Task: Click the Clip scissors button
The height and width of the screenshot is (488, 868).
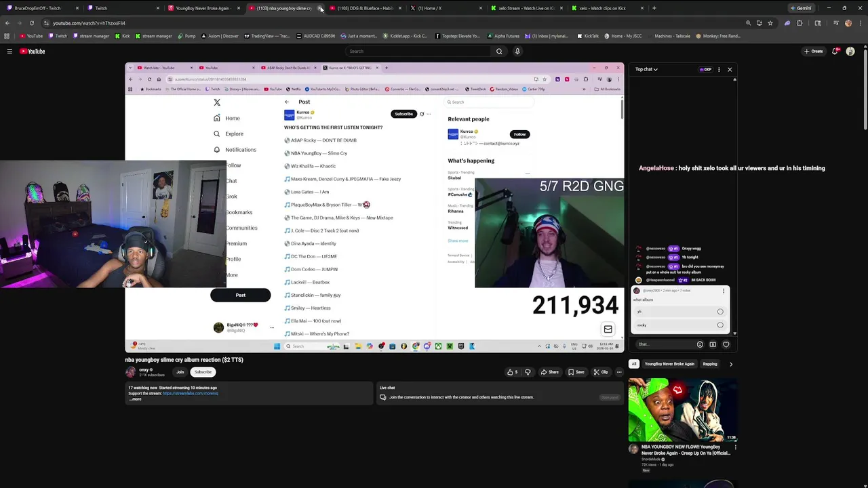Action: click(x=601, y=372)
